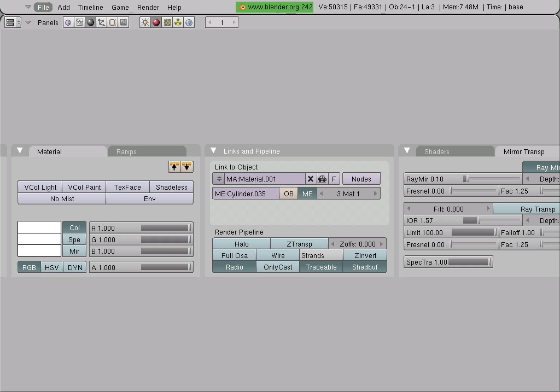Enable ZTransp in Render Pipeline
560x392 pixels.
click(x=299, y=244)
